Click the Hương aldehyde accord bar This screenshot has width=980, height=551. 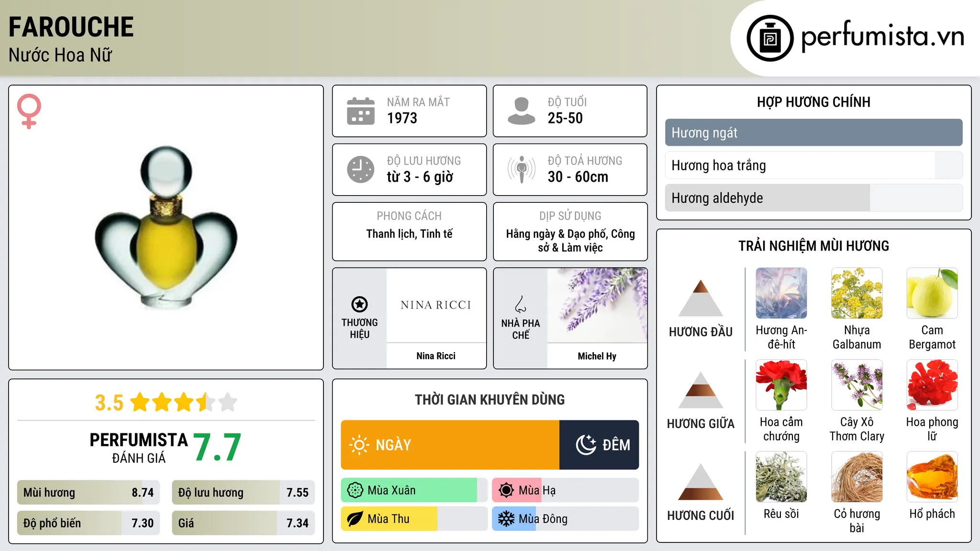point(813,198)
